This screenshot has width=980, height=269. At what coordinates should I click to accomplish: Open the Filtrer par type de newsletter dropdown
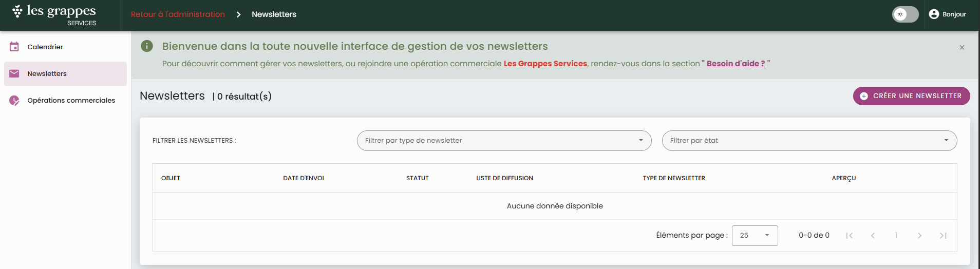(504, 141)
